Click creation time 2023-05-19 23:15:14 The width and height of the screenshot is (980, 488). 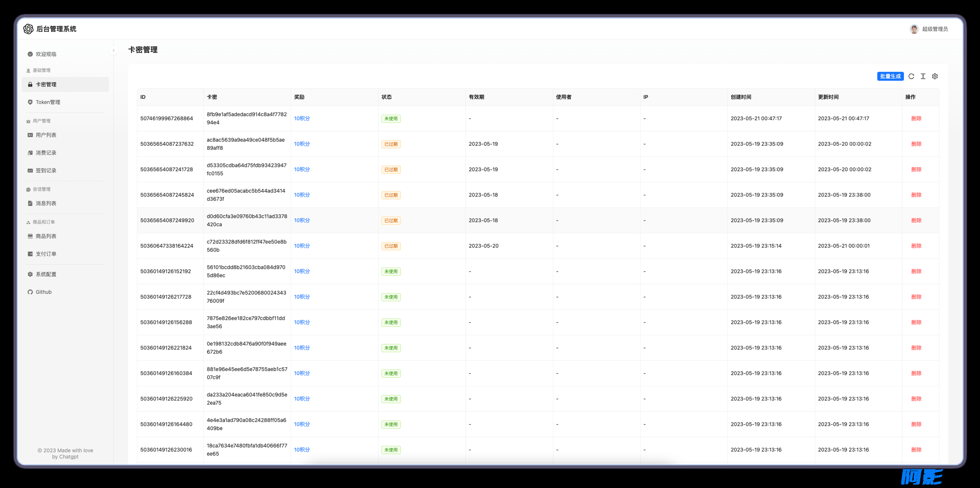(756, 246)
